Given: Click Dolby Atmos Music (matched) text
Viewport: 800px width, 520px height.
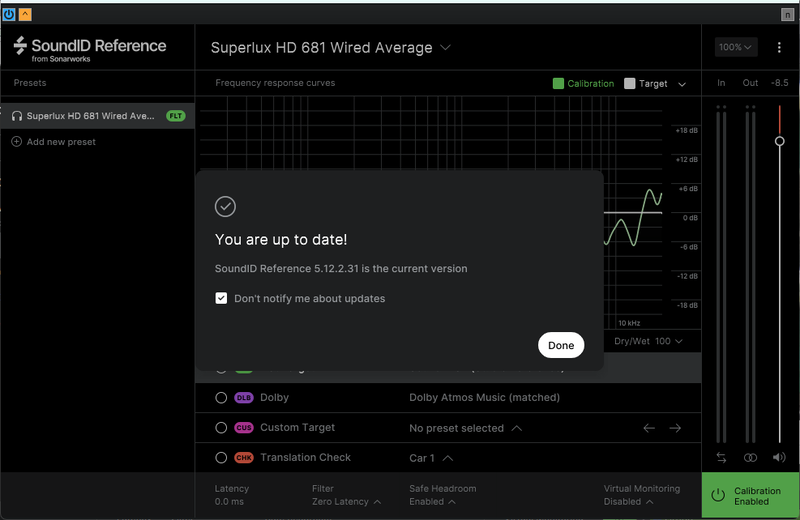Looking at the screenshot, I should pyautogui.click(x=484, y=398).
